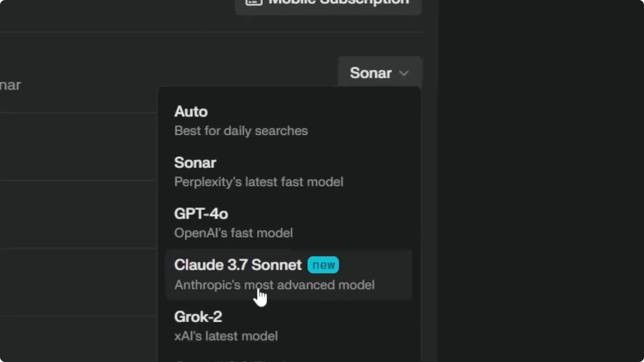Screen dimensions: 644x362
Task: Click the 'OpenAI's fast model' subtitle
Action: (x=233, y=233)
